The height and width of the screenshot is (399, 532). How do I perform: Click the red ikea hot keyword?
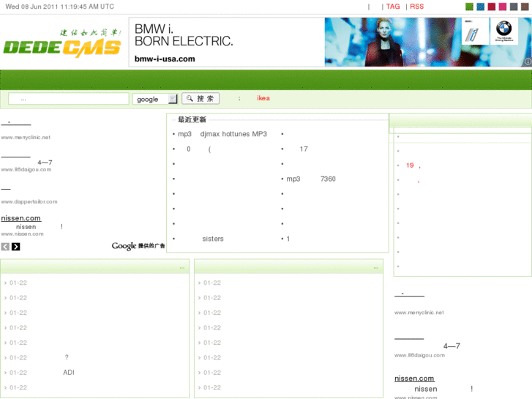[x=263, y=98]
